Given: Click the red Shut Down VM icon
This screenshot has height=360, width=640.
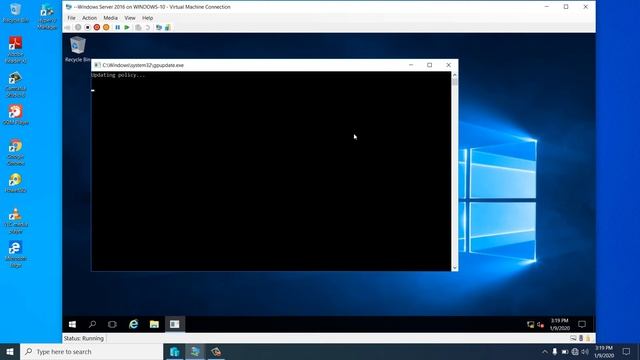Looking at the screenshot, I should point(97,27).
